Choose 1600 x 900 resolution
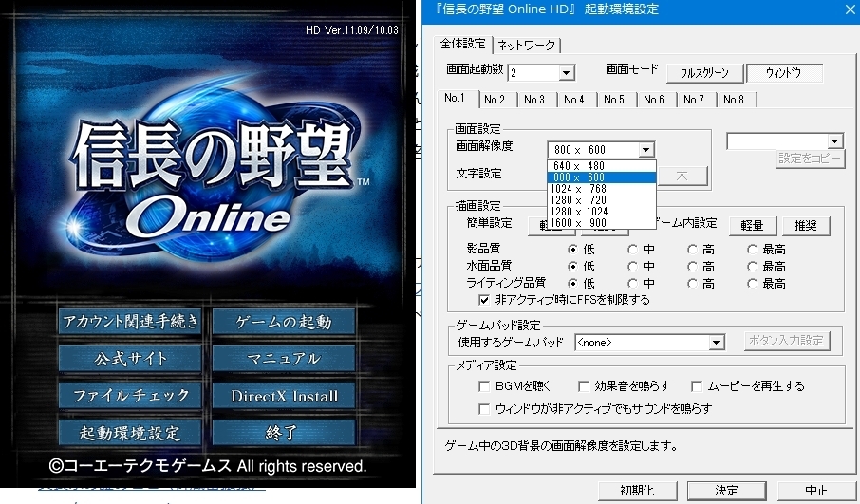This screenshot has width=860, height=504. (602, 223)
